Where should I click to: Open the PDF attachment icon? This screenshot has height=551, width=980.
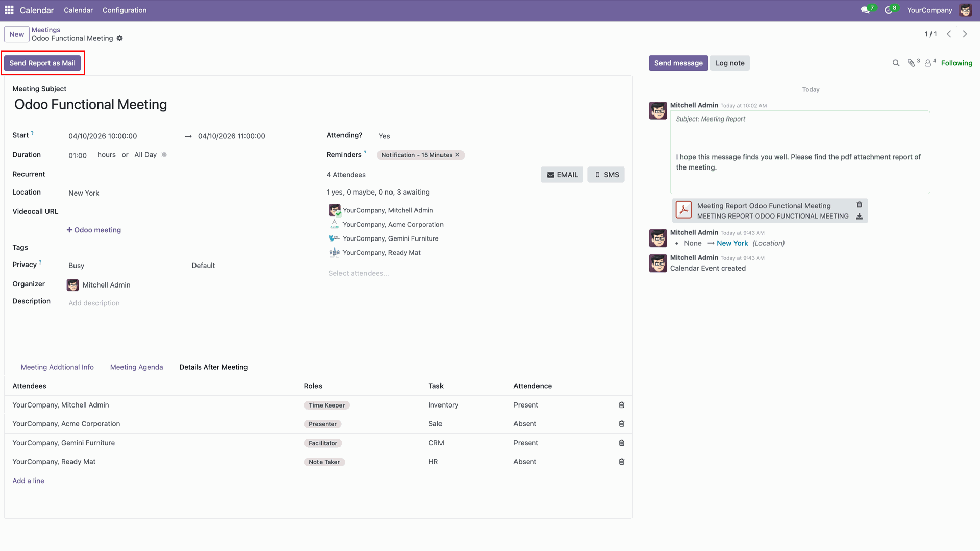(683, 210)
